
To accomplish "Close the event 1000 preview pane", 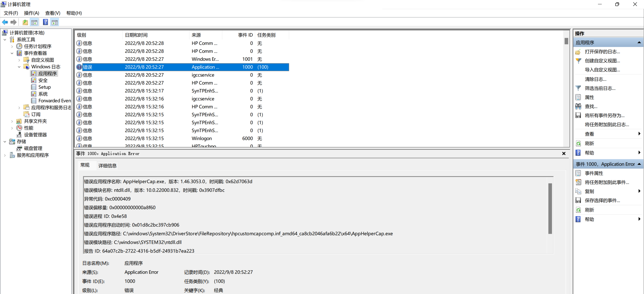I will 564,154.
